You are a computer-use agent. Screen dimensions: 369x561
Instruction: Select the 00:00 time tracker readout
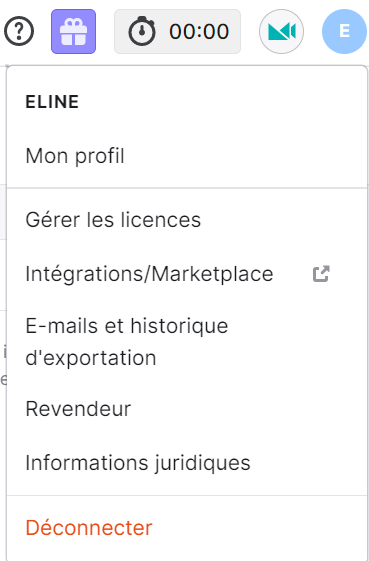199,31
